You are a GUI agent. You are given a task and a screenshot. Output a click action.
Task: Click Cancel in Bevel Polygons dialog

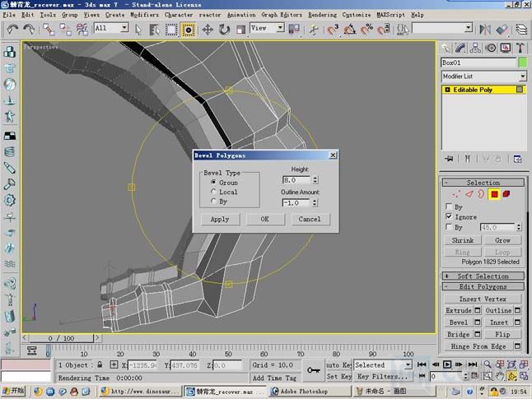310,219
